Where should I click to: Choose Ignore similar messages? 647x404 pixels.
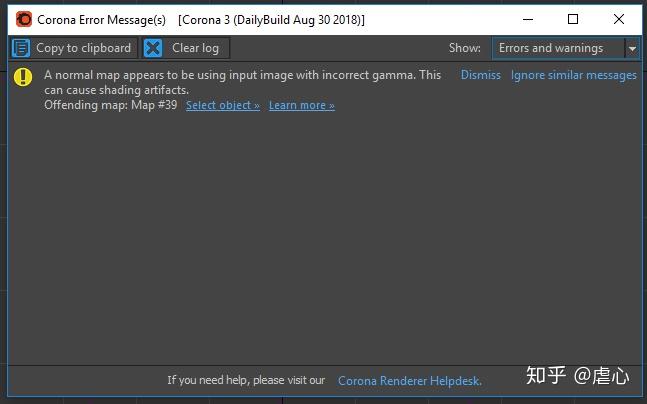coord(574,75)
